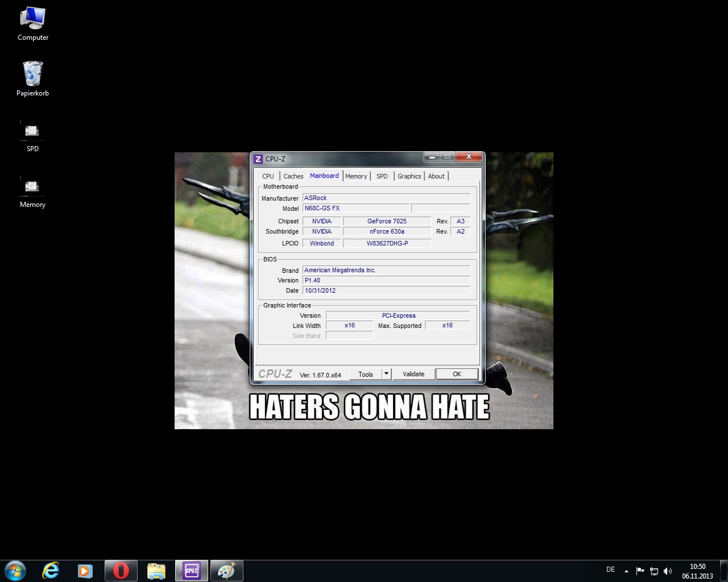Click the Max. Supported x16 value
The height and width of the screenshot is (582, 728).
[x=448, y=326]
